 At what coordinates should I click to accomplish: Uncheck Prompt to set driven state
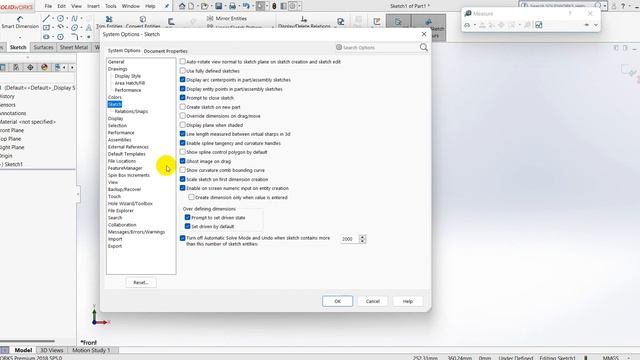(x=187, y=218)
